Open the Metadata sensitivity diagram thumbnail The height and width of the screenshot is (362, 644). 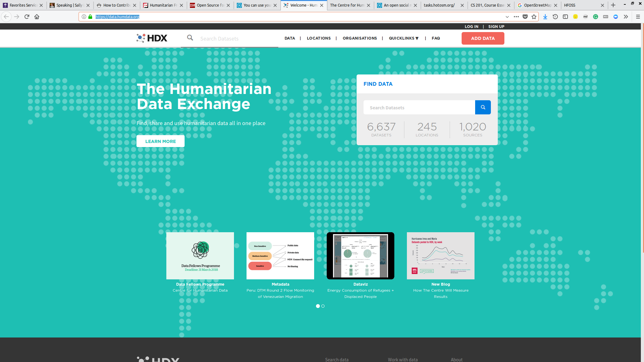(280, 256)
